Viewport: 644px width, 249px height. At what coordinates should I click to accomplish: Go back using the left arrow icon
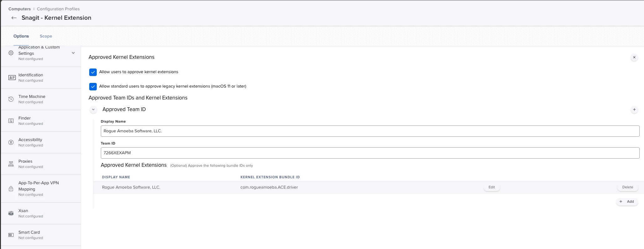point(14,18)
